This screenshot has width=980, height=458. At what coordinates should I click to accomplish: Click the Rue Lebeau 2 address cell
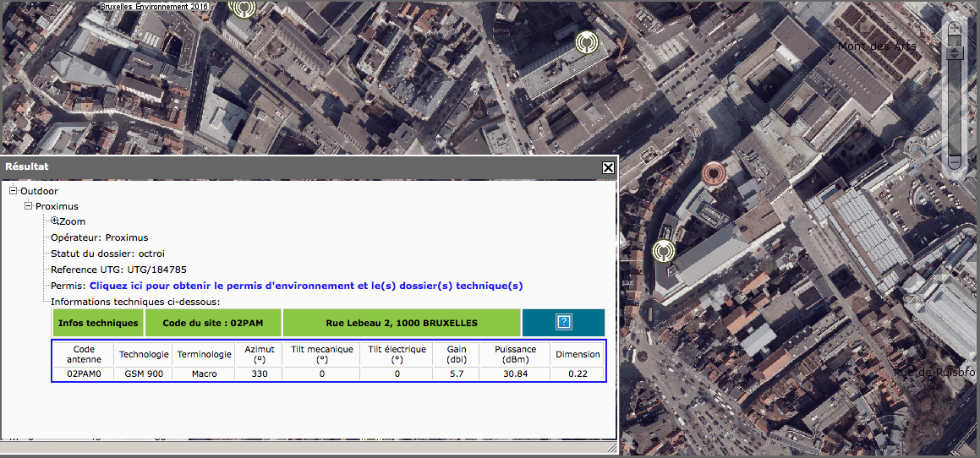tap(402, 323)
